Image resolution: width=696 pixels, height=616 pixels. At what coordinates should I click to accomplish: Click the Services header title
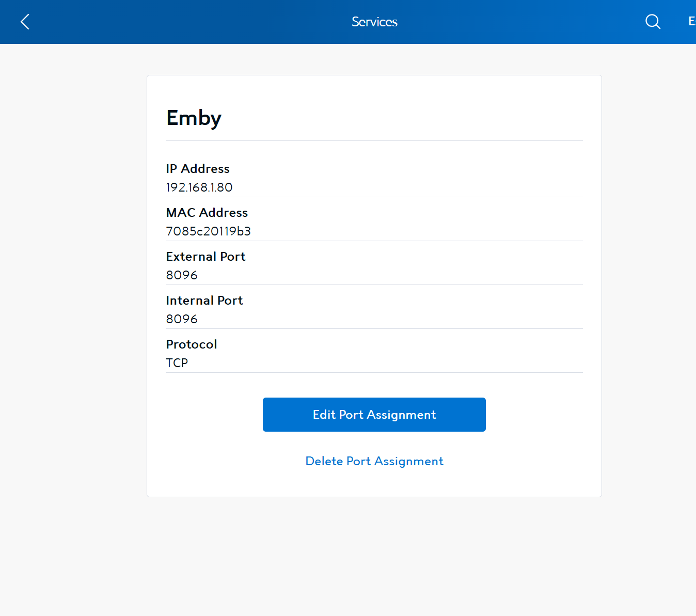point(374,22)
